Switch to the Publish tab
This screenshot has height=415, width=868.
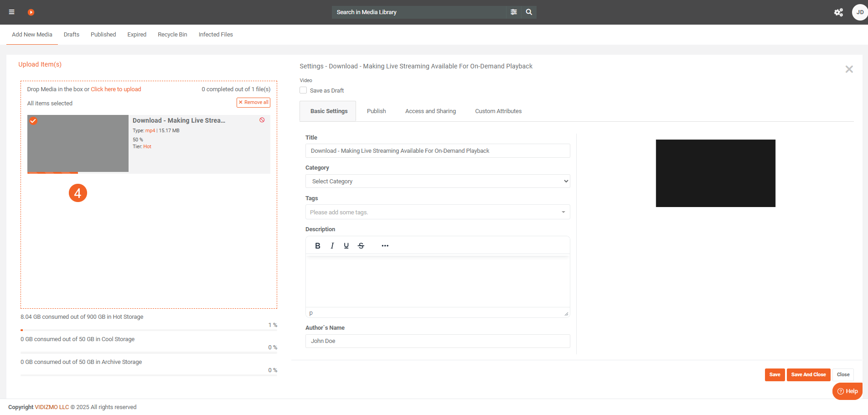tap(376, 111)
